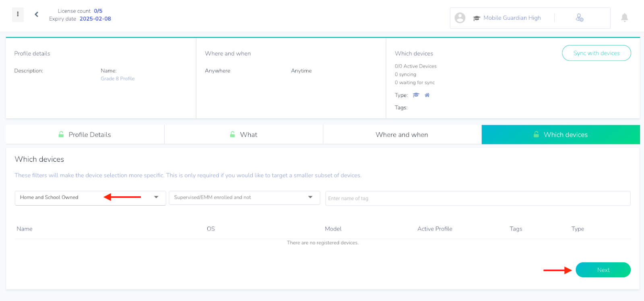
Task: Click the home-owned type icon
Action: [x=427, y=95]
